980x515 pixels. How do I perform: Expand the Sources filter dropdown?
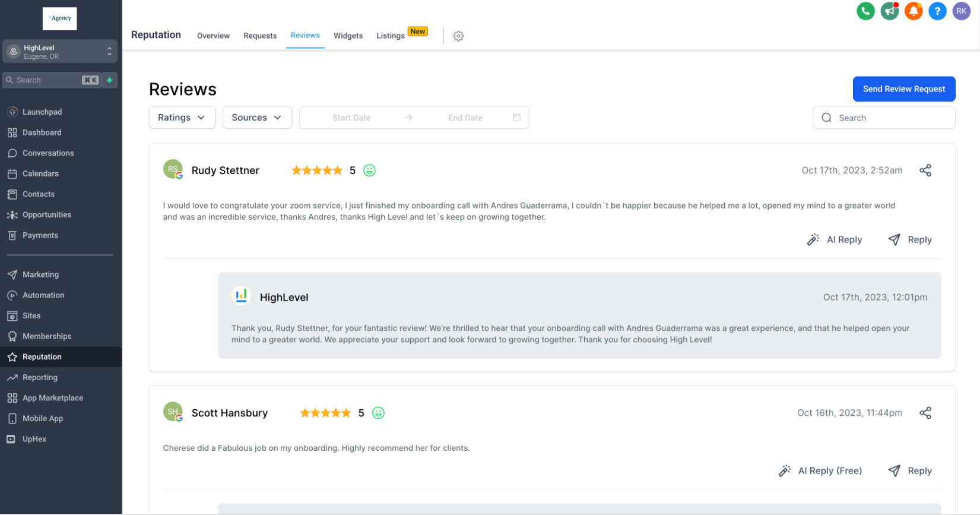[x=257, y=118]
